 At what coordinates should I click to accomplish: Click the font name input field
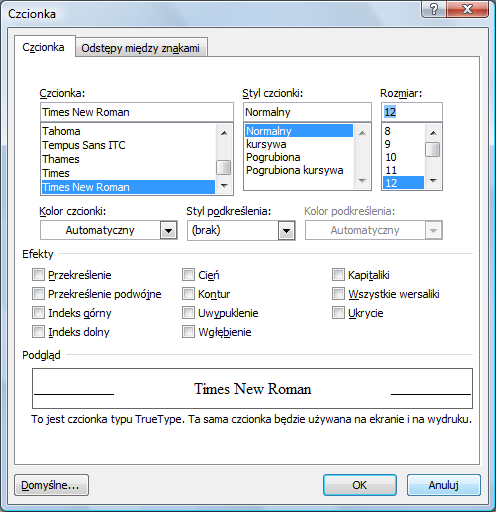(x=137, y=112)
